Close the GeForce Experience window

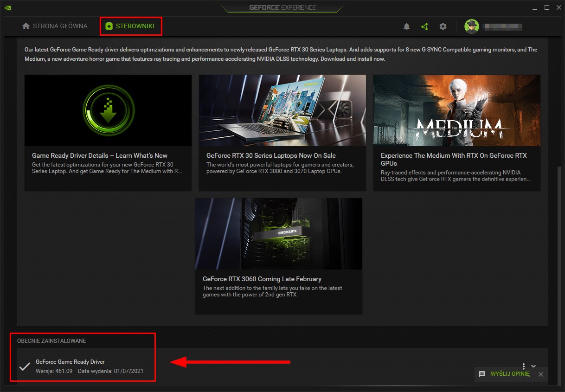click(x=559, y=7)
